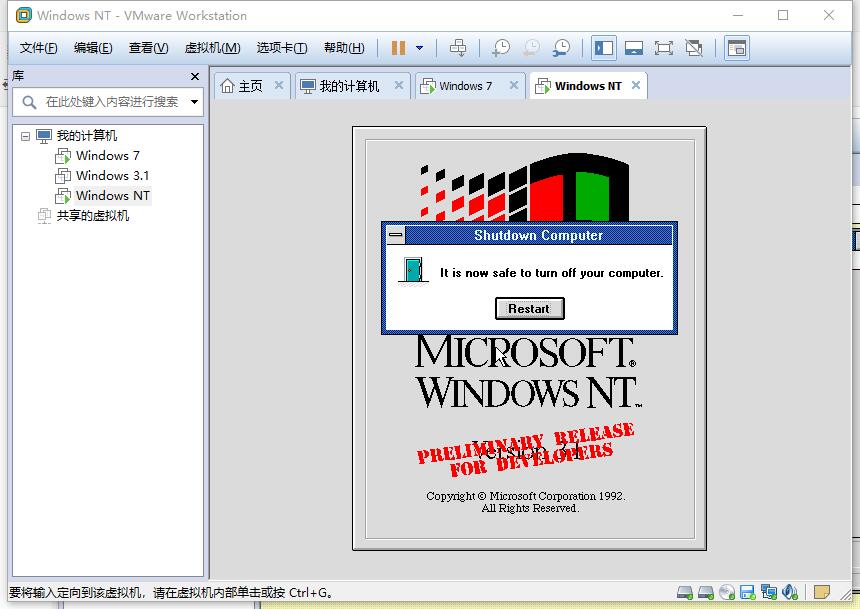This screenshot has width=860, height=609.
Task: Open the 虚拟机(M) menu
Action: coord(212,48)
